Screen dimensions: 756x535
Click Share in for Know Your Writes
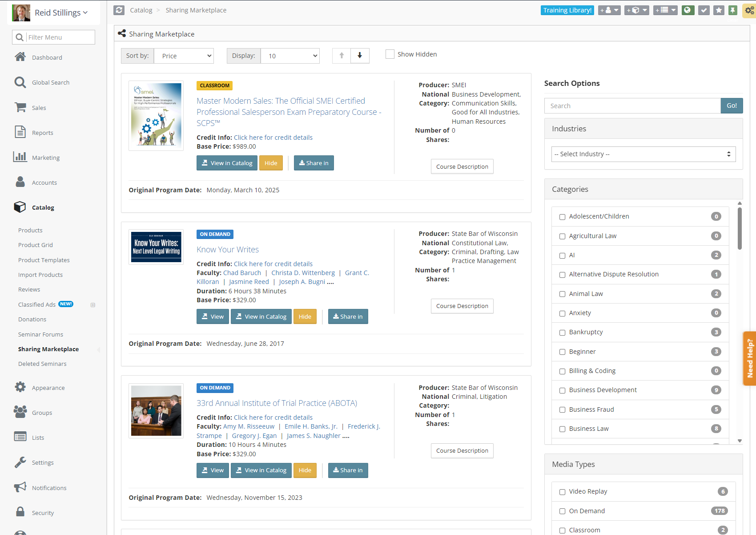[x=348, y=316]
